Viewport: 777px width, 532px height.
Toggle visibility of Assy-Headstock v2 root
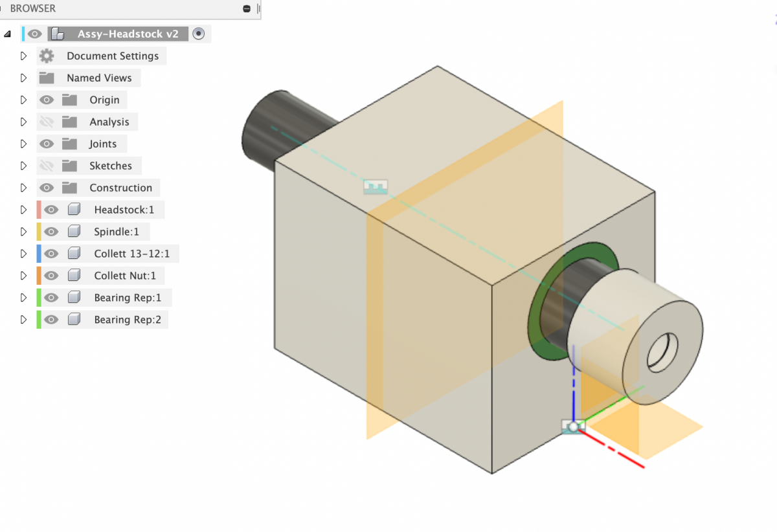pos(35,34)
